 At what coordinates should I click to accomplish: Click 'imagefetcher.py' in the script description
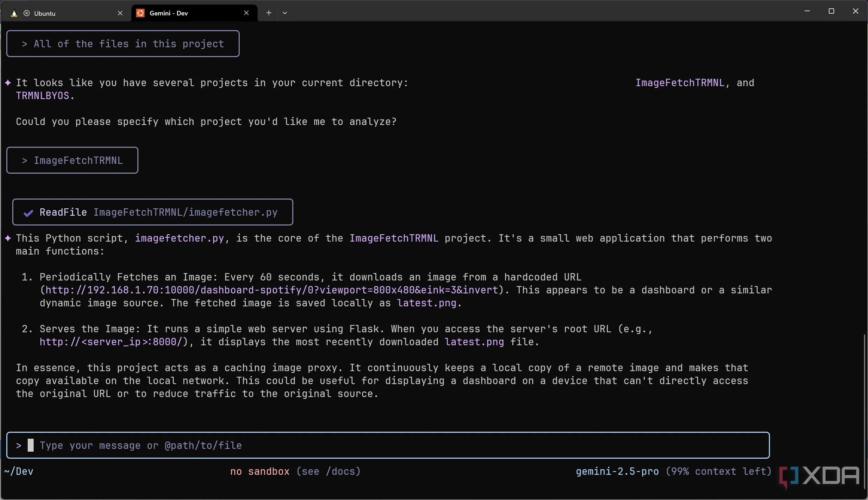tap(179, 238)
